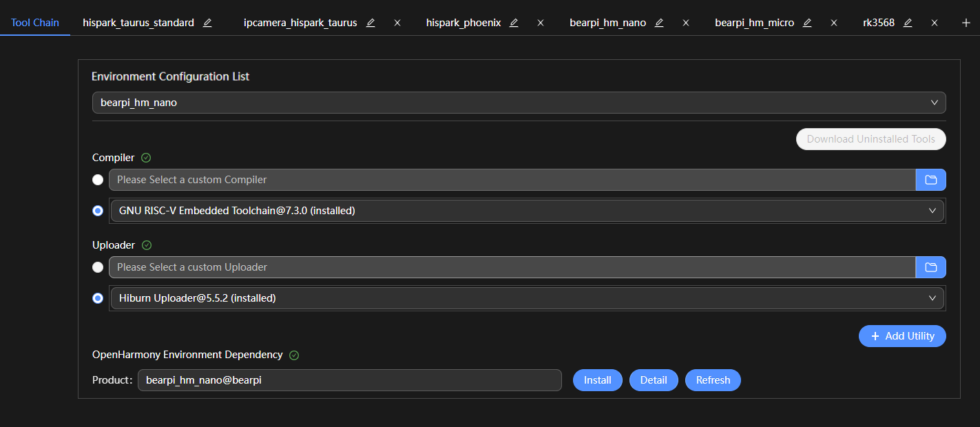Image resolution: width=980 pixels, height=427 pixels.
Task: Click edit pencil on rk3568 tab
Action: click(908, 23)
